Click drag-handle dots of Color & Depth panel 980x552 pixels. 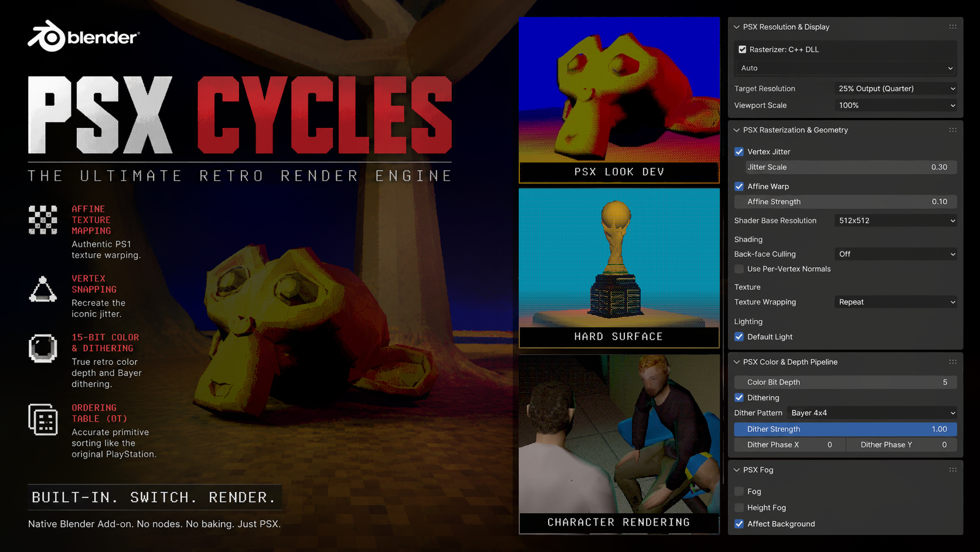pyautogui.click(x=952, y=362)
